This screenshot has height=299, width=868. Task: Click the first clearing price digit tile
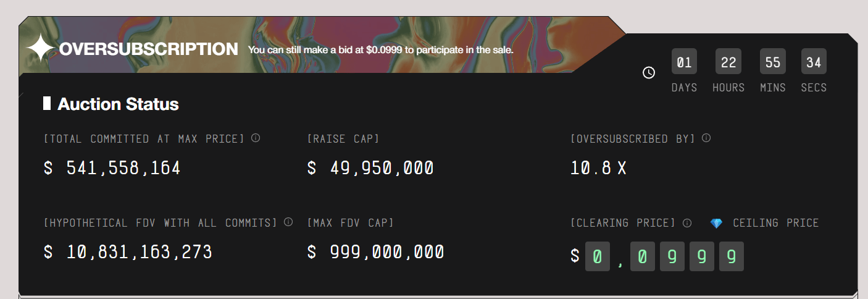597,256
